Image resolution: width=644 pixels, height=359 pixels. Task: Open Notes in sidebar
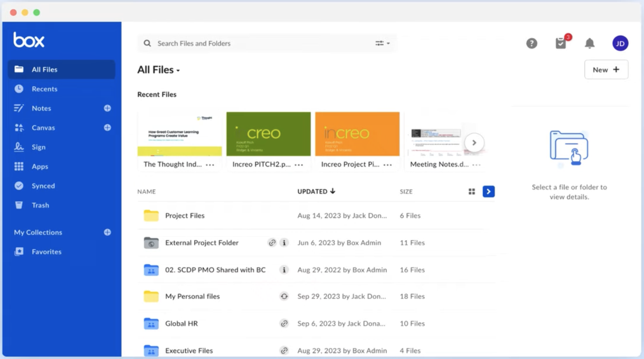(41, 108)
